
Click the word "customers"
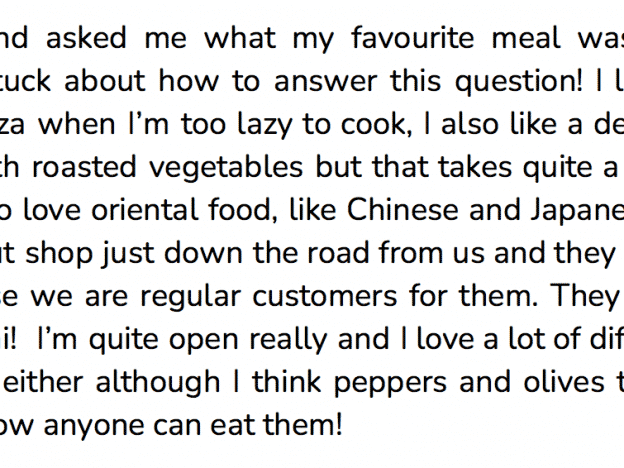(325, 296)
